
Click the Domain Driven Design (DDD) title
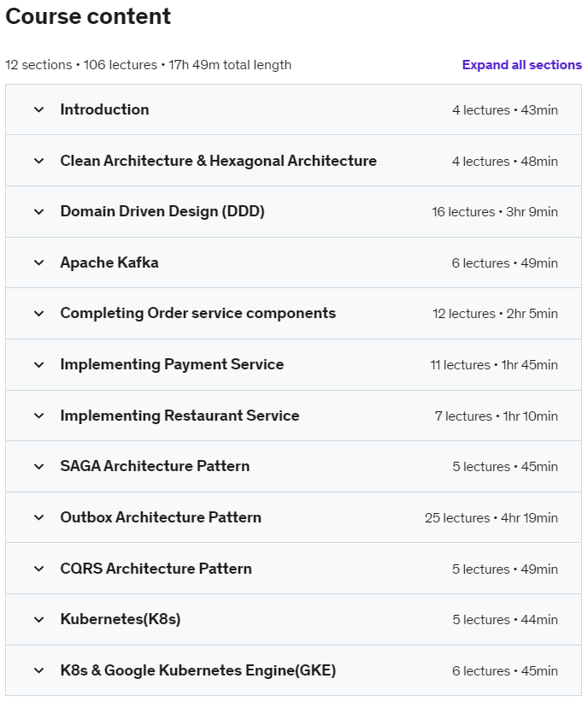point(162,212)
